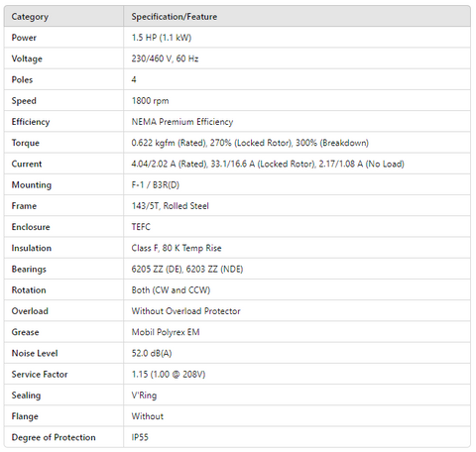Select the Power row label
476x452 pixels.
tap(24, 38)
